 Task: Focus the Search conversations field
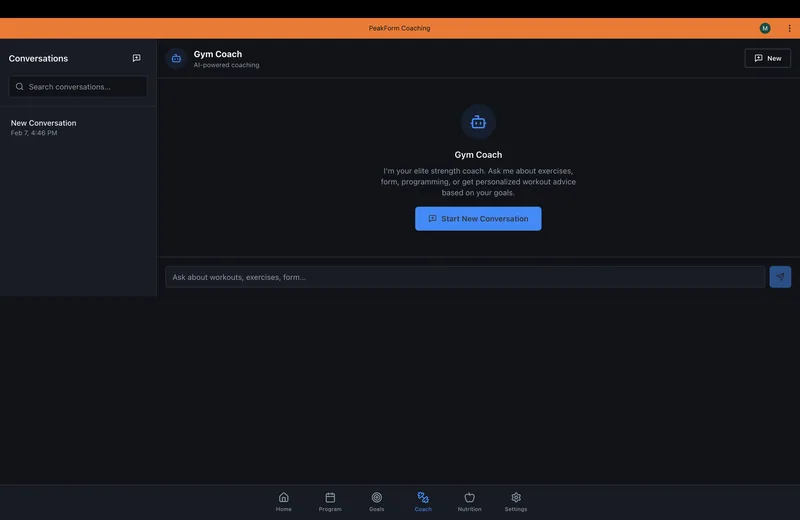click(x=78, y=87)
